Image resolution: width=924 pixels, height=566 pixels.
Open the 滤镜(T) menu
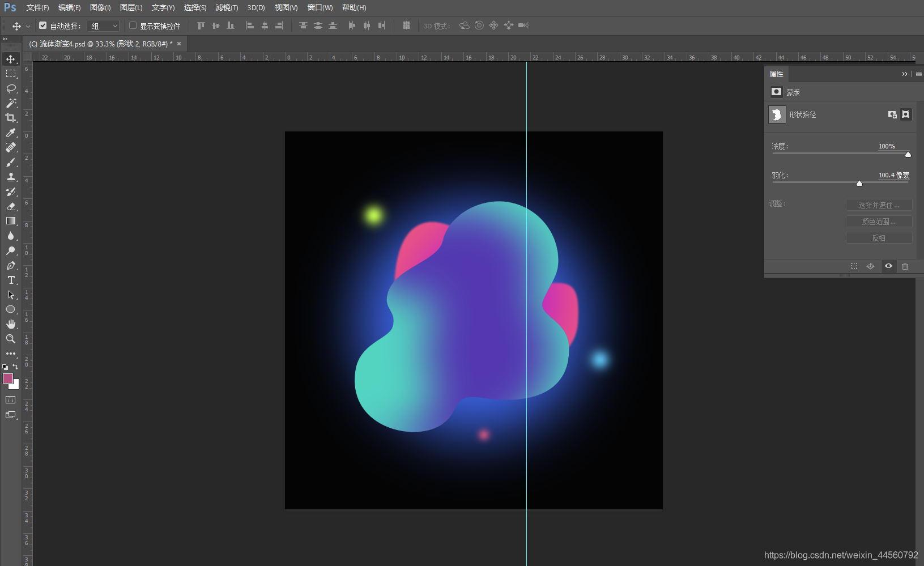tap(227, 7)
